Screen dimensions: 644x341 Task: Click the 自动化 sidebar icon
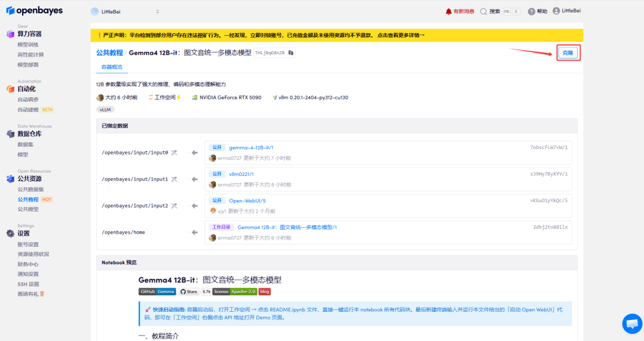coord(10,89)
